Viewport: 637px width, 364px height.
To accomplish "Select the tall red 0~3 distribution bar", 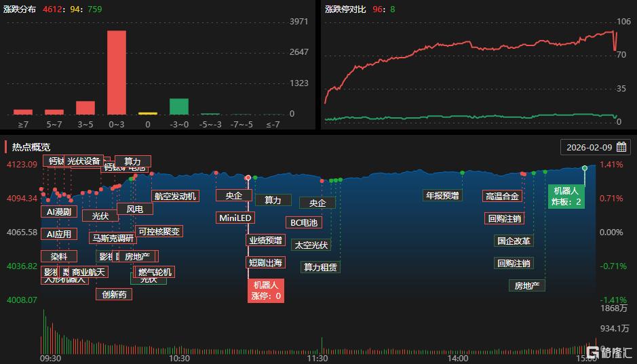I will pos(117,73).
